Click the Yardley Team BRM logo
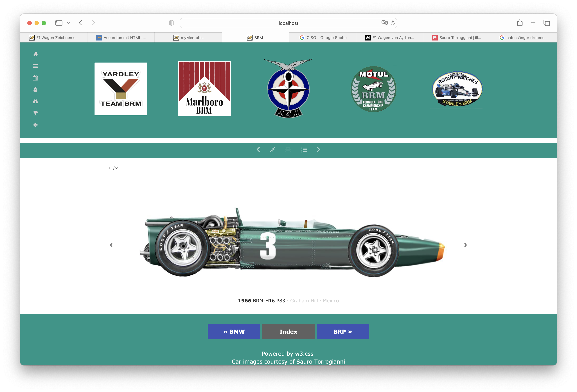Viewport: 577px width, 392px height. pos(121,89)
